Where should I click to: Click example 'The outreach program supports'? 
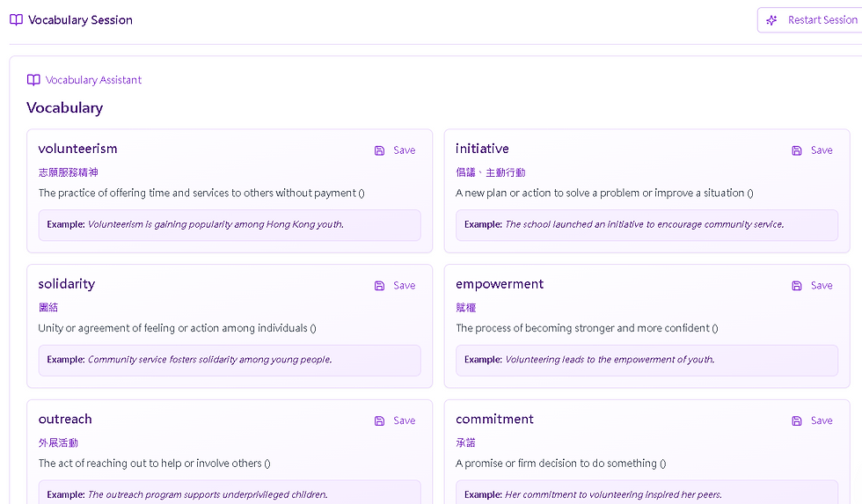click(208, 494)
